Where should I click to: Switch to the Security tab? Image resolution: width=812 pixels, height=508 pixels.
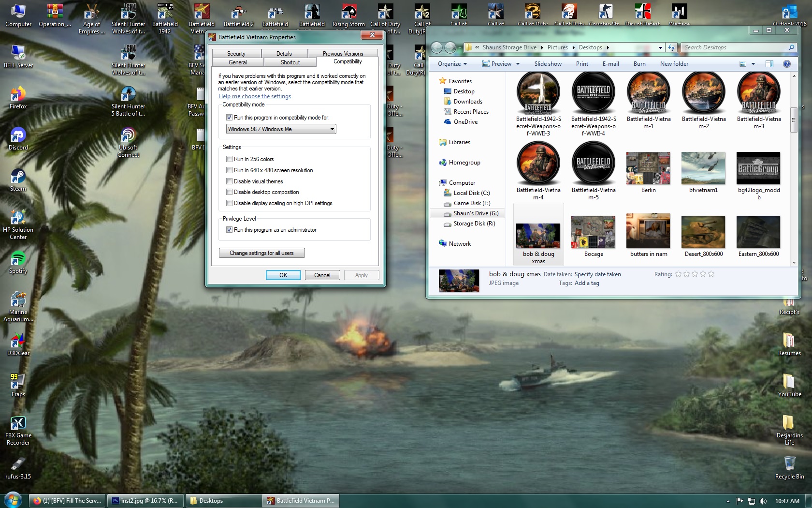(236, 54)
